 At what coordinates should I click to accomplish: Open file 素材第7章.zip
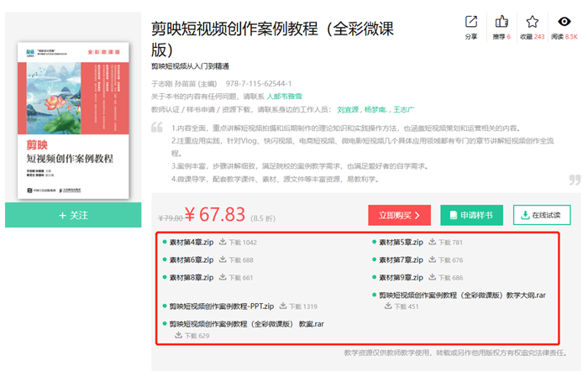point(401,259)
